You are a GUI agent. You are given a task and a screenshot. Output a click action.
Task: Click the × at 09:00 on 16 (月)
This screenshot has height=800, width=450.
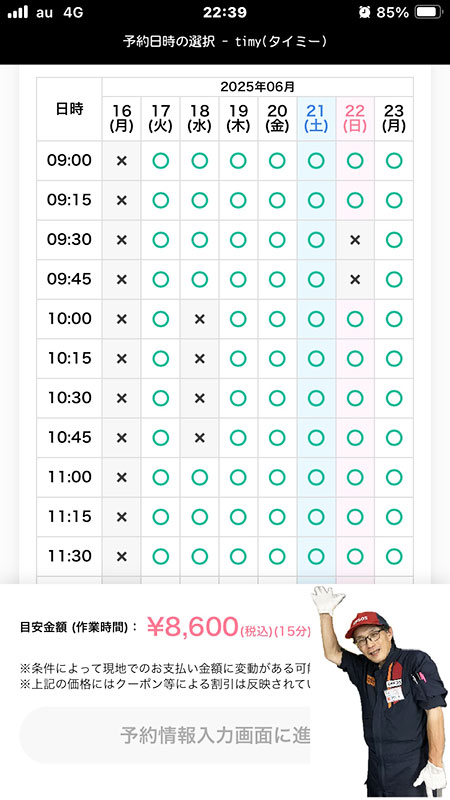(x=121, y=161)
